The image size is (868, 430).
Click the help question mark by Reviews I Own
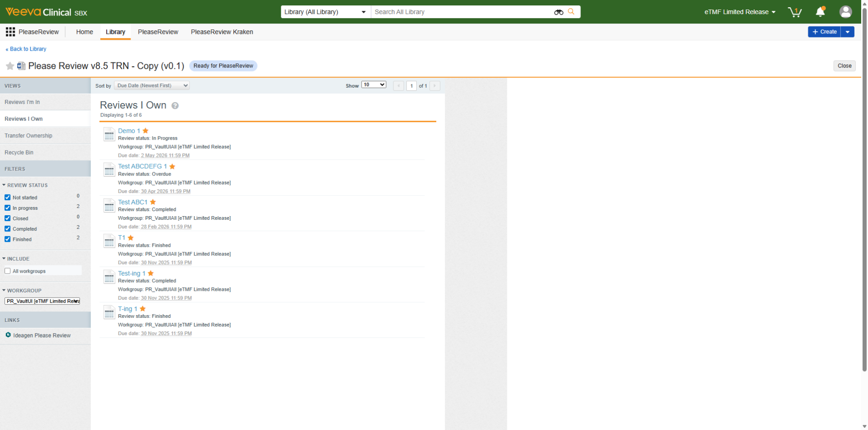[175, 106]
